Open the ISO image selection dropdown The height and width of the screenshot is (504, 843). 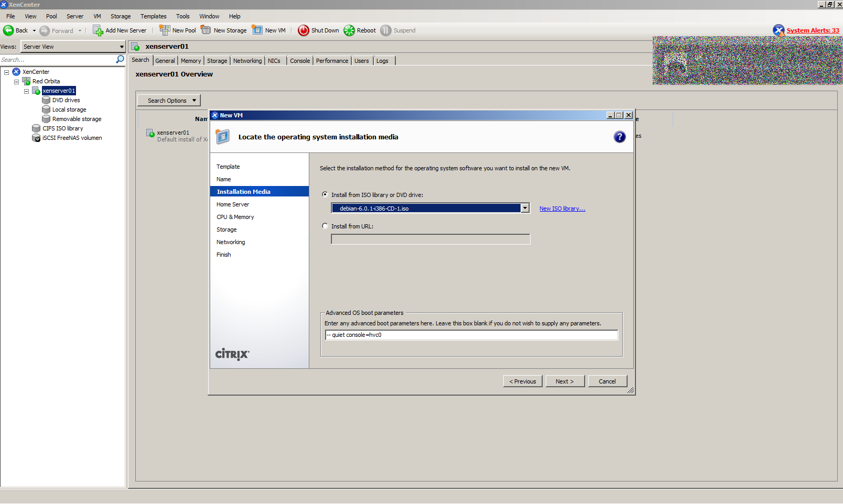click(525, 209)
